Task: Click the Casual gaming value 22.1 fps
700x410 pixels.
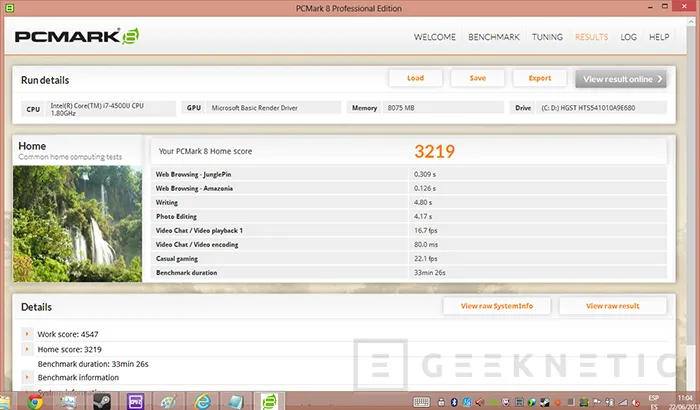Action: point(425,259)
